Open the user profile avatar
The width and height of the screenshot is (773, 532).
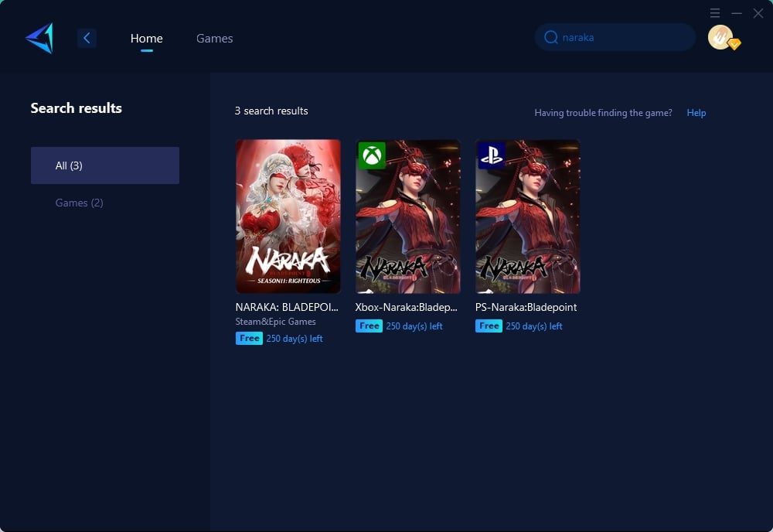721,37
